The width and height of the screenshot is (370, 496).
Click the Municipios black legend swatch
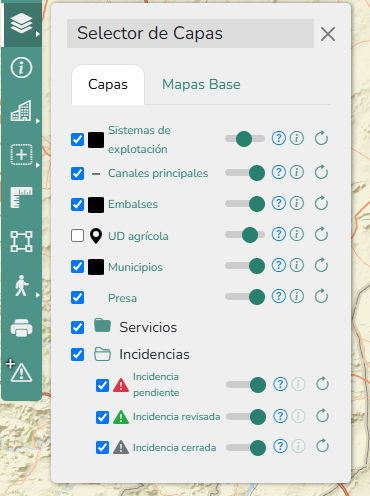[x=96, y=267]
